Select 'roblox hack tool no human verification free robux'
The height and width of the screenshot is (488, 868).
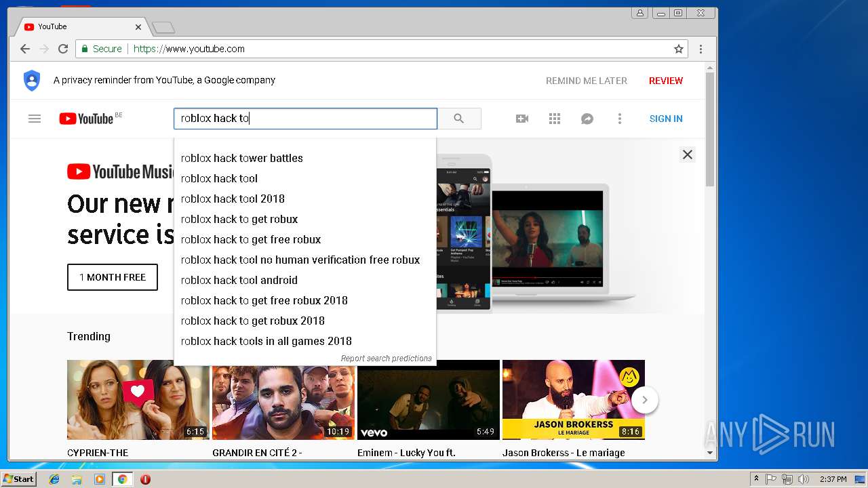tap(305, 260)
